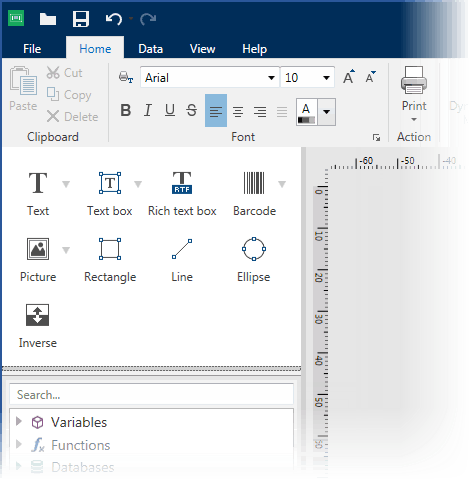This screenshot has width=470, height=480.
Task: Toggle bold formatting
Action: [x=126, y=110]
